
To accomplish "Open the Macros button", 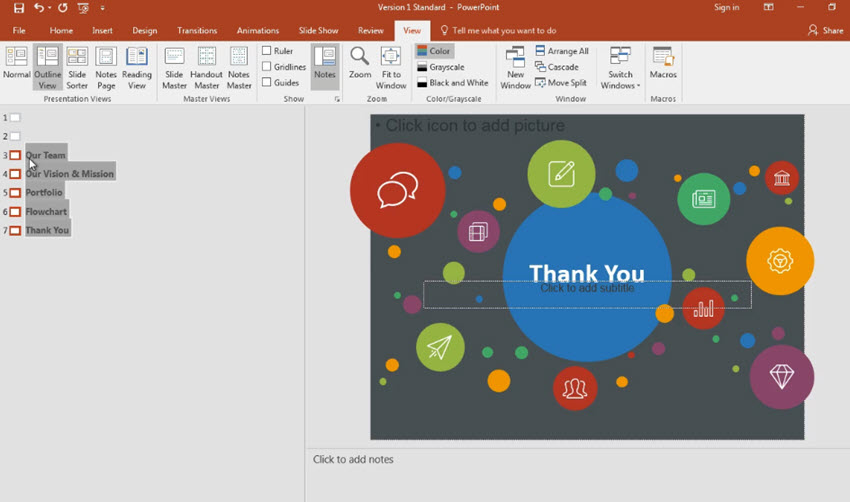I will (663, 63).
